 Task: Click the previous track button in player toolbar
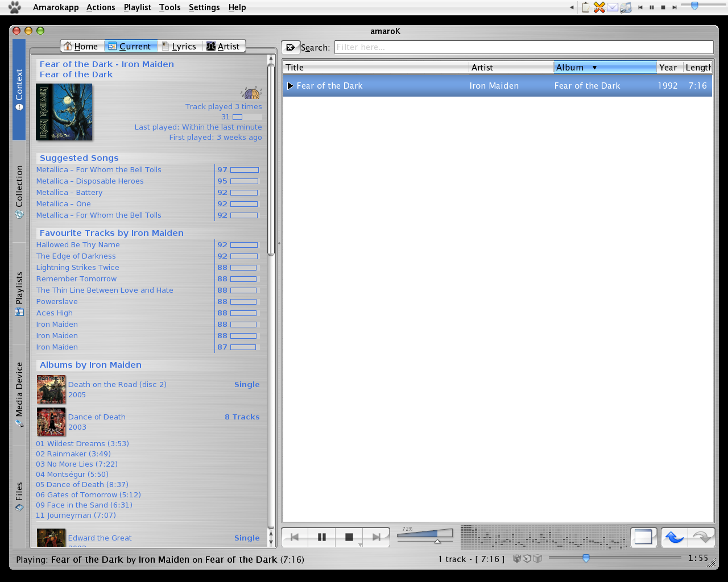coord(295,537)
